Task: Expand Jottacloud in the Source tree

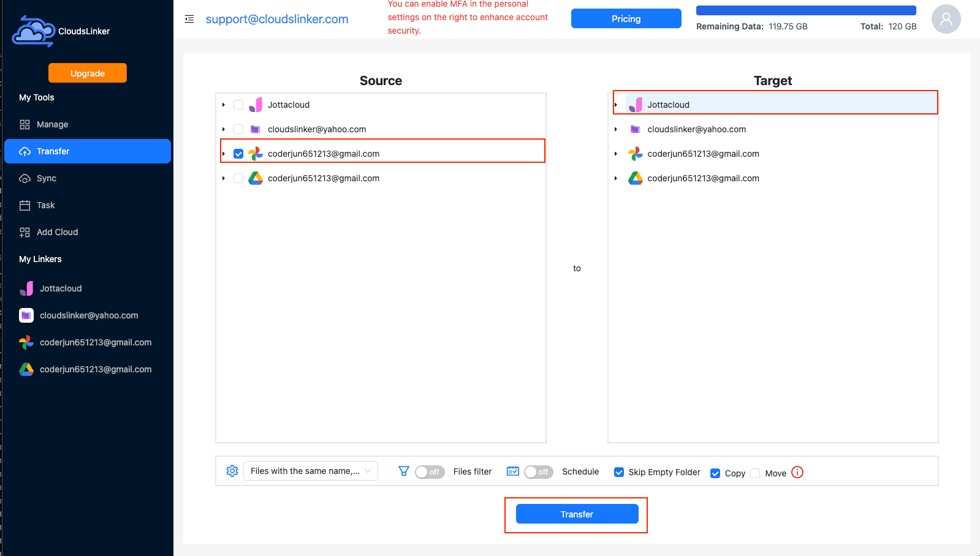Action: point(224,105)
